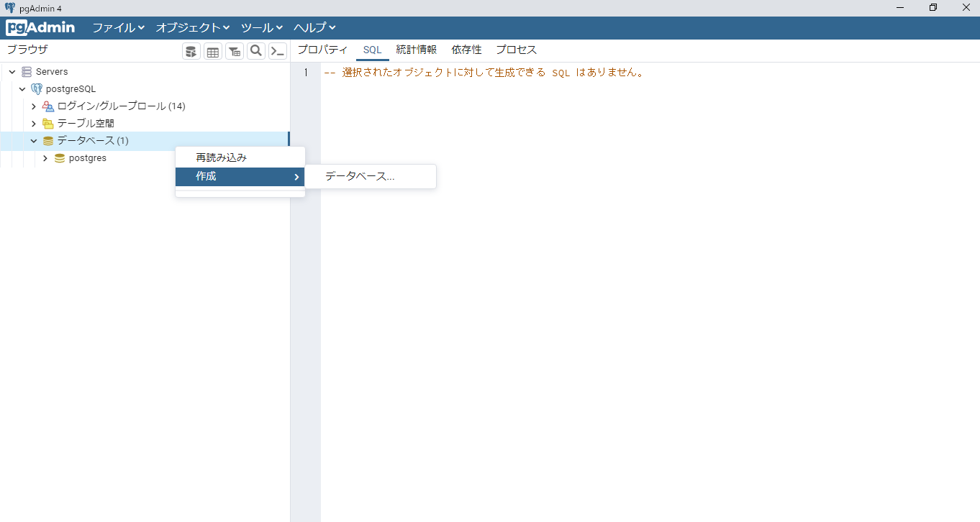Viewport: 980px width, 522px height.
Task: Open the ファイル menu
Action: 119,28
